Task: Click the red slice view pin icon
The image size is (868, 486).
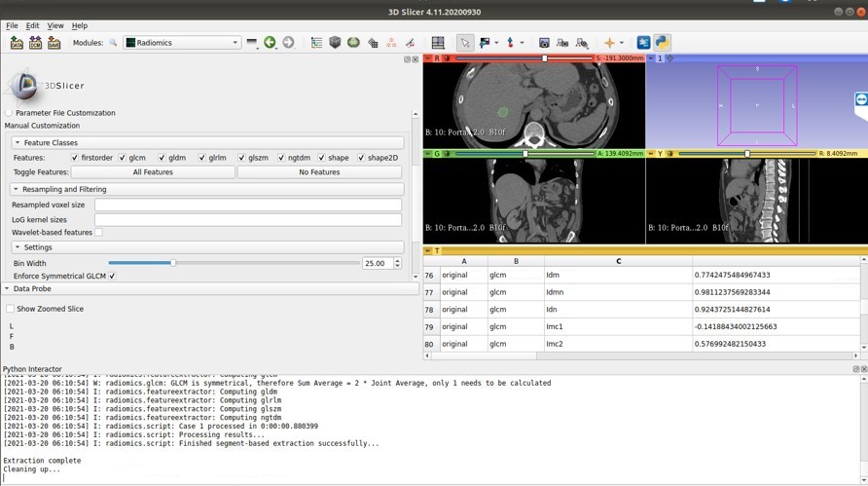Action: click(x=427, y=58)
